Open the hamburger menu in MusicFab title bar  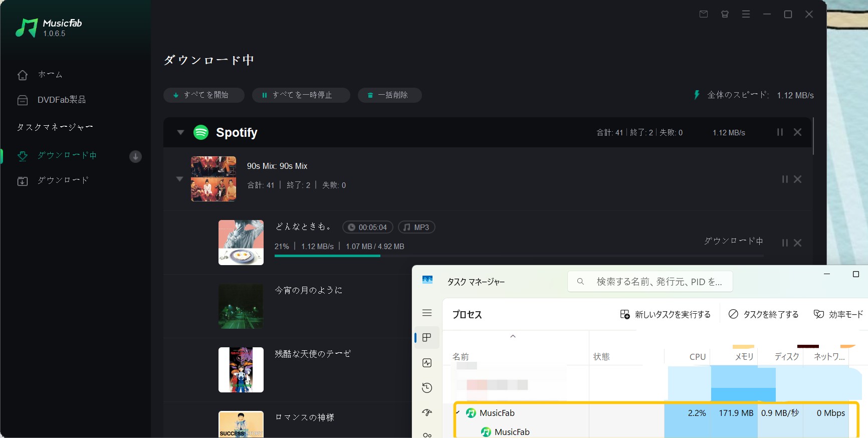click(x=746, y=14)
